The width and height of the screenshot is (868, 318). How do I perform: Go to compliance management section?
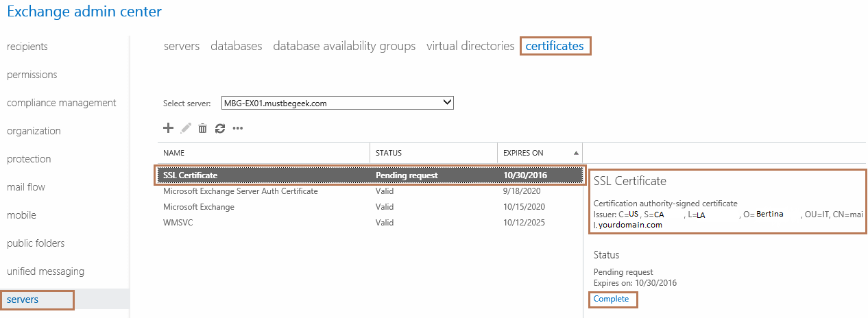pos(62,103)
